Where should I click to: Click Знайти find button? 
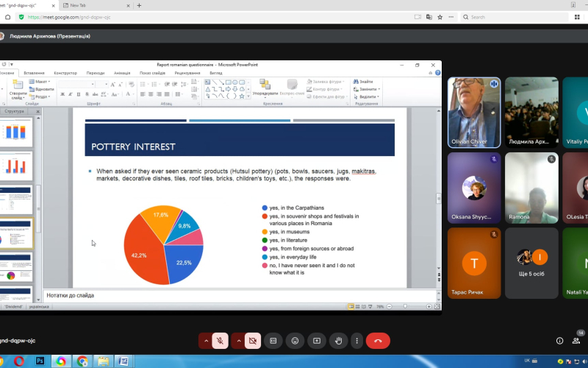pyautogui.click(x=363, y=82)
